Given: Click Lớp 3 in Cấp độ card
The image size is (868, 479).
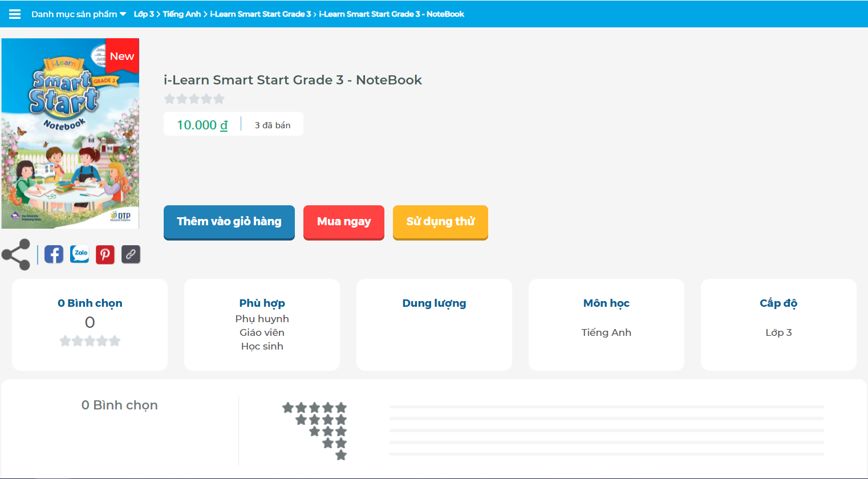Looking at the screenshot, I should click(778, 332).
